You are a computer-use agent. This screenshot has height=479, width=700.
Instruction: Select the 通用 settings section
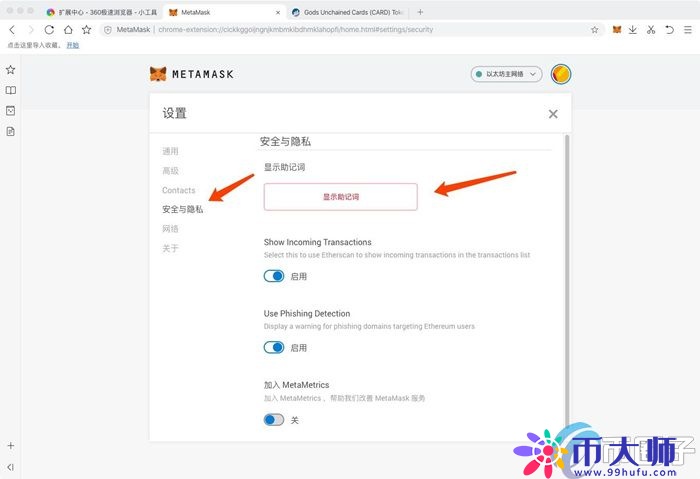pos(170,151)
